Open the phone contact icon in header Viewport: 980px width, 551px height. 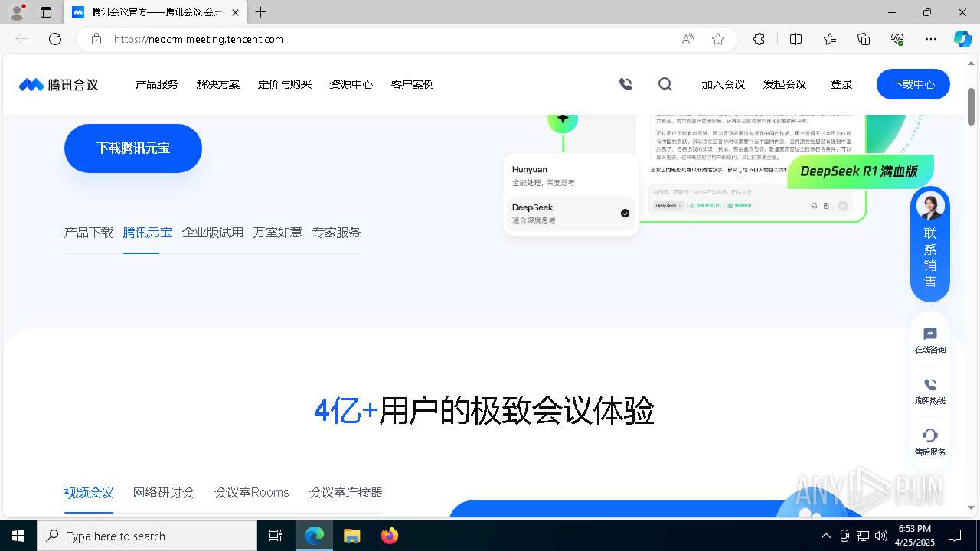pyautogui.click(x=626, y=84)
